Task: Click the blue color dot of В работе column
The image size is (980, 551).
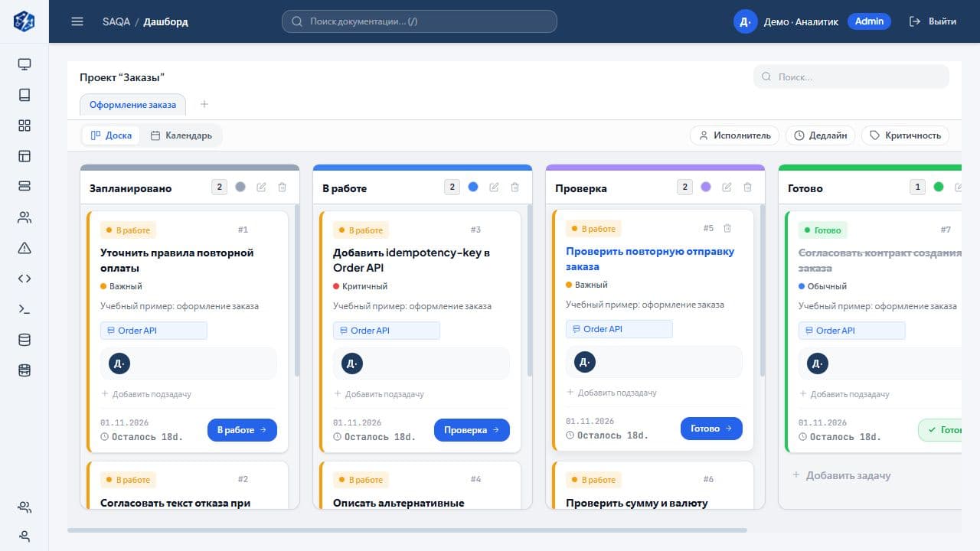Action: point(473,187)
